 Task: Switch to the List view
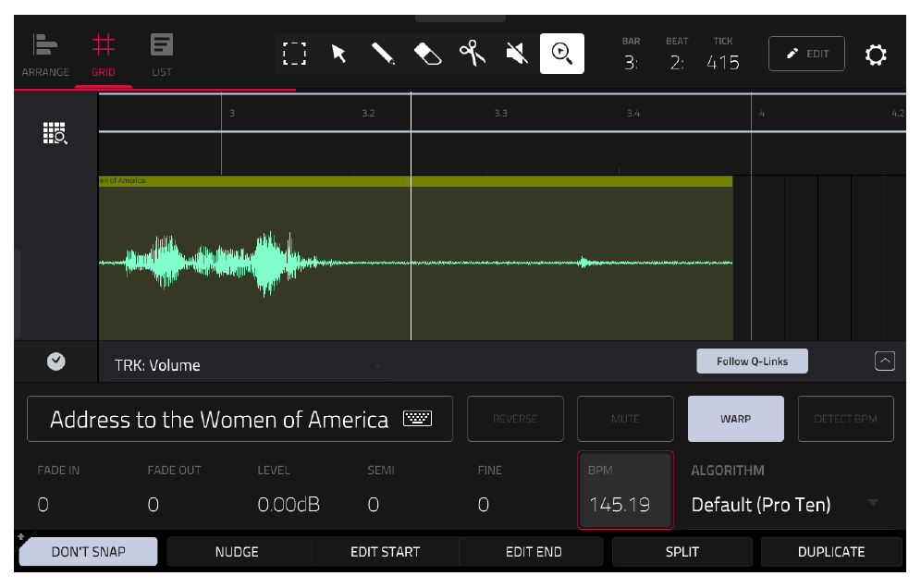coord(162,56)
